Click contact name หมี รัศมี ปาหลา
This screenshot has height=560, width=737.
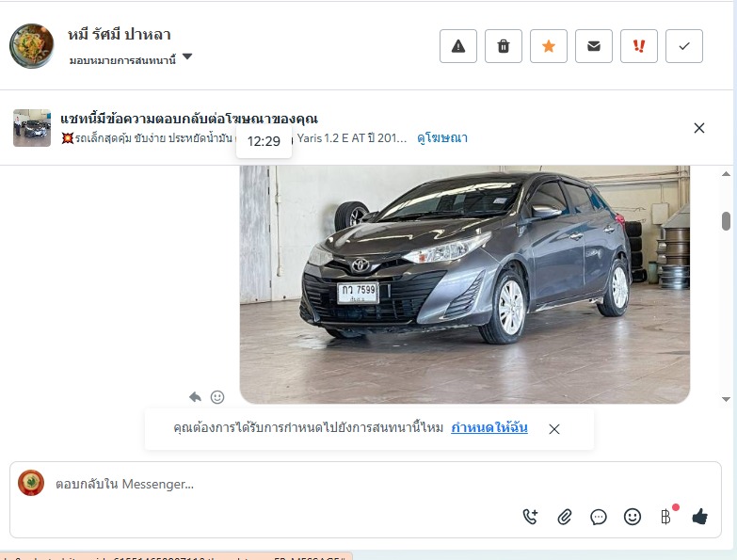120,34
